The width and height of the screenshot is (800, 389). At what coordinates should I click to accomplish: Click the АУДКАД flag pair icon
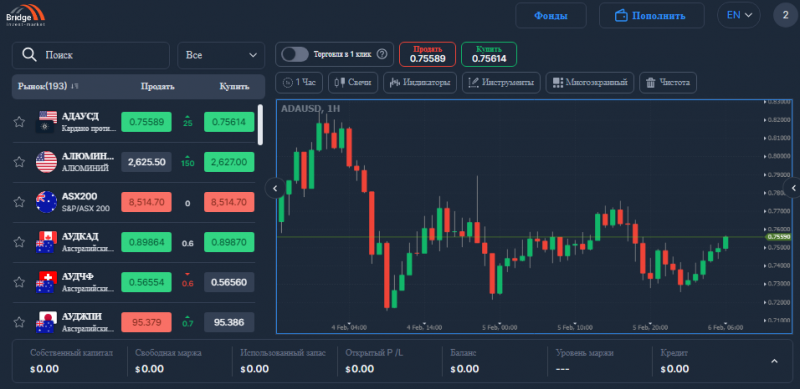click(x=46, y=242)
